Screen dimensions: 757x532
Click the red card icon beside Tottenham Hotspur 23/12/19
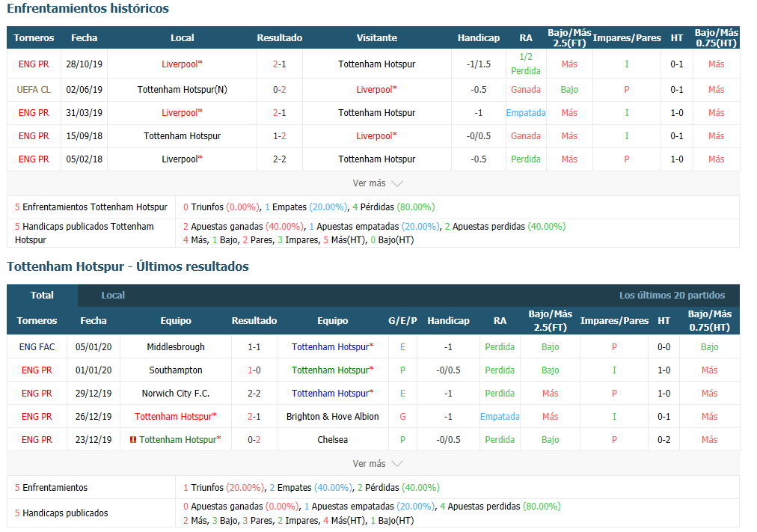pos(132,440)
